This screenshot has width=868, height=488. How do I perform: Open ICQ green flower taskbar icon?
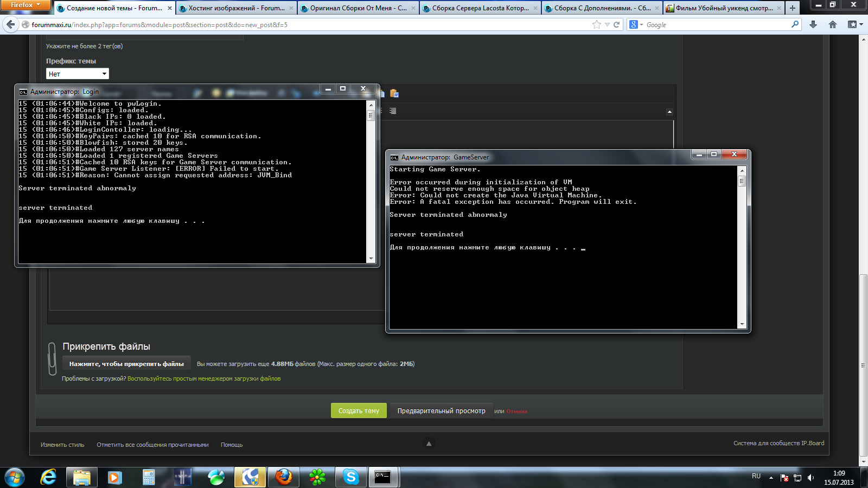click(317, 477)
